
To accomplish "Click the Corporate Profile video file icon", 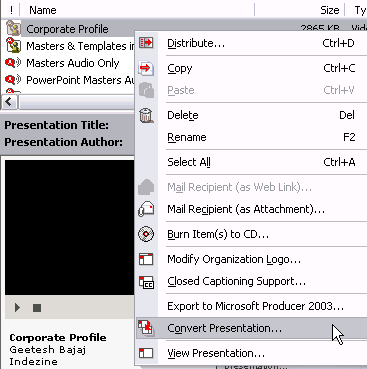I will pos(13,28).
